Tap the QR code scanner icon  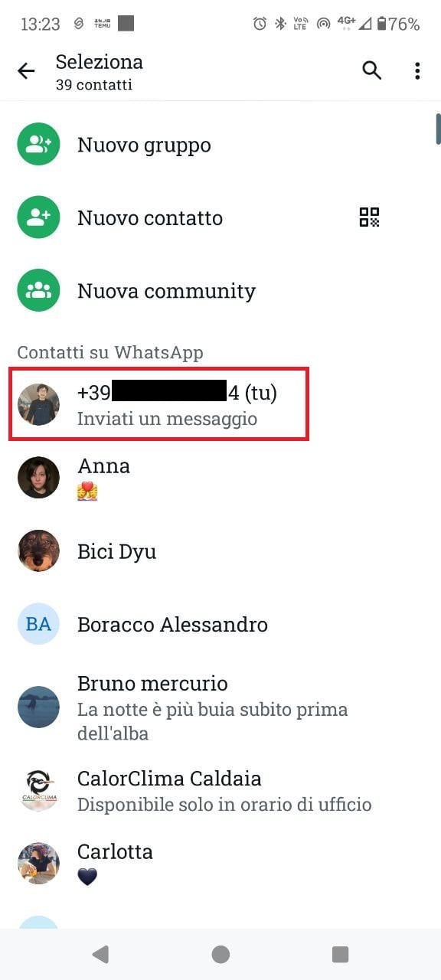370,217
